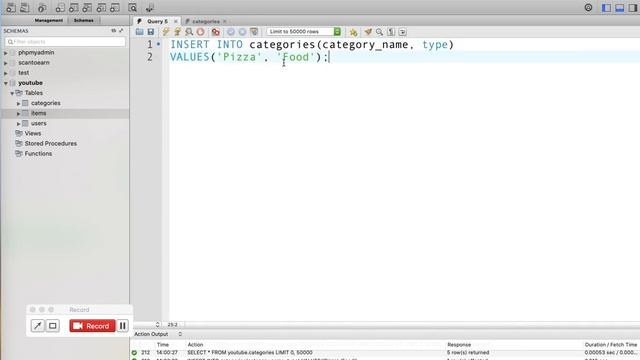Screen dimensions: 640x360
Task: Expand the test schema
Action: click(x=6, y=73)
